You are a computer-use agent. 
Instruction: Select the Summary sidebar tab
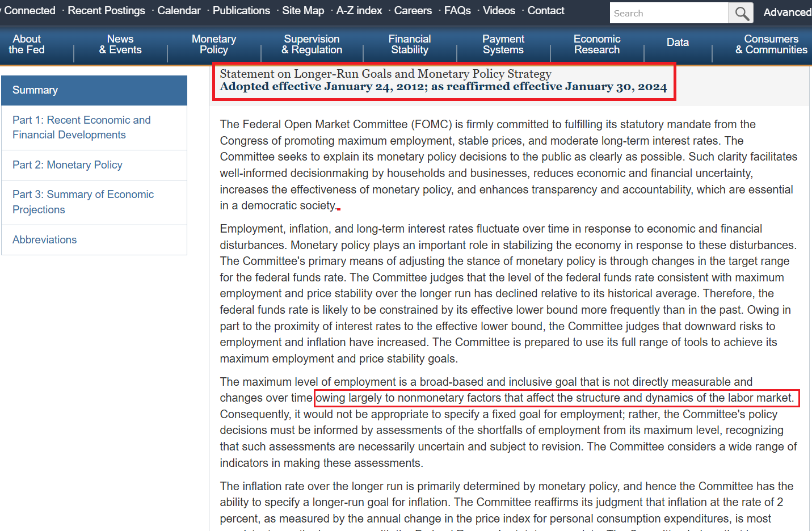94,90
